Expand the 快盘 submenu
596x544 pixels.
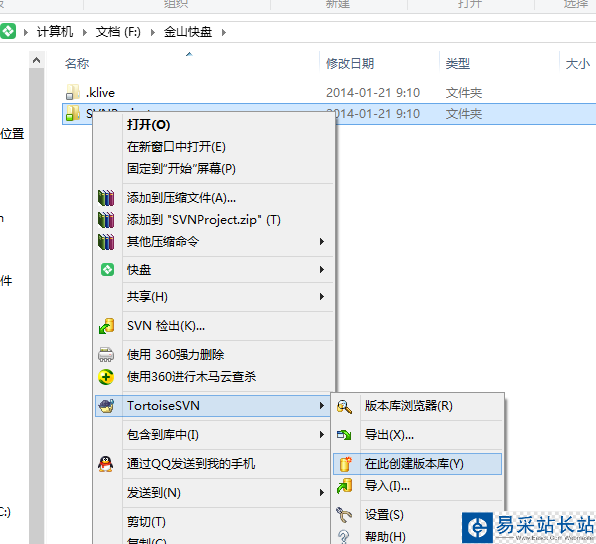coord(322,270)
